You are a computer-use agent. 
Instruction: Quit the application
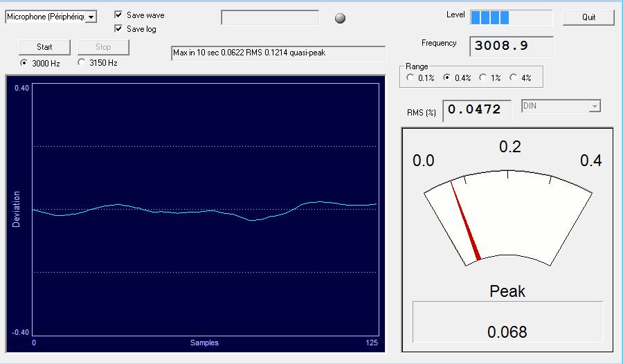(x=588, y=17)
